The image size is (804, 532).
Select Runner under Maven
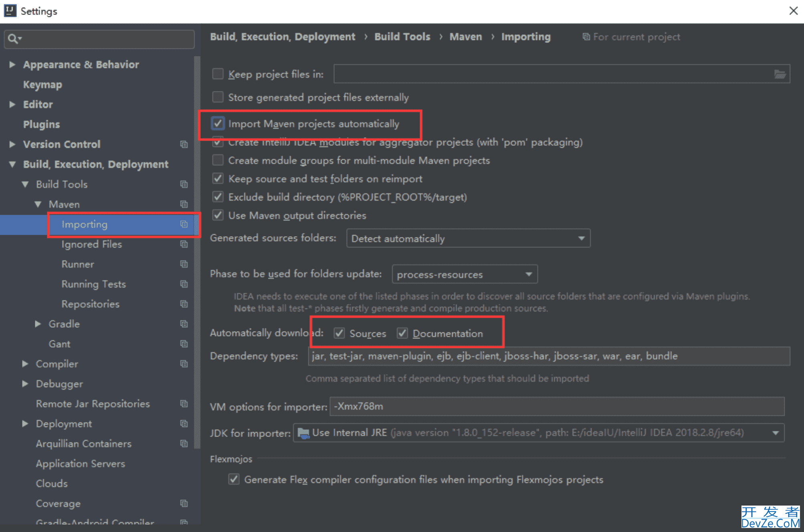[x=78, y=264]
